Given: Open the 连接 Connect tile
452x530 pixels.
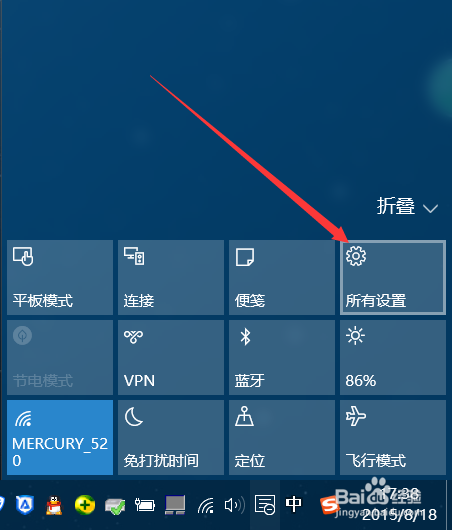Looking at the screenshot, I should (171, 278).
